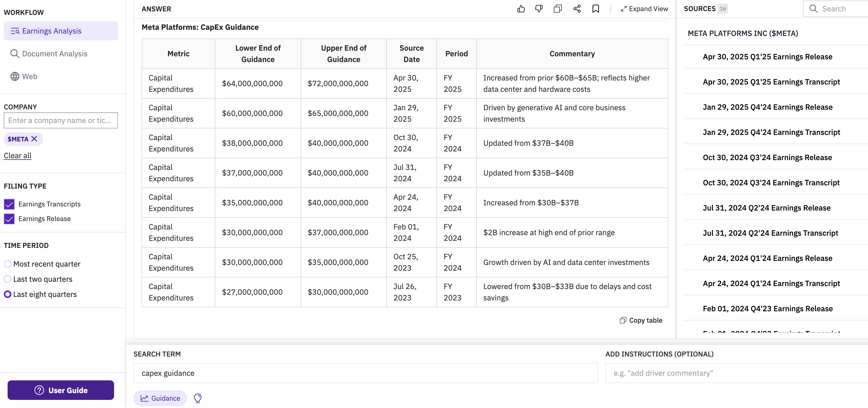Open Jan 29, 2025 Q4'24 Earnings Release source

pyautogui.click(x=767, y=107)
